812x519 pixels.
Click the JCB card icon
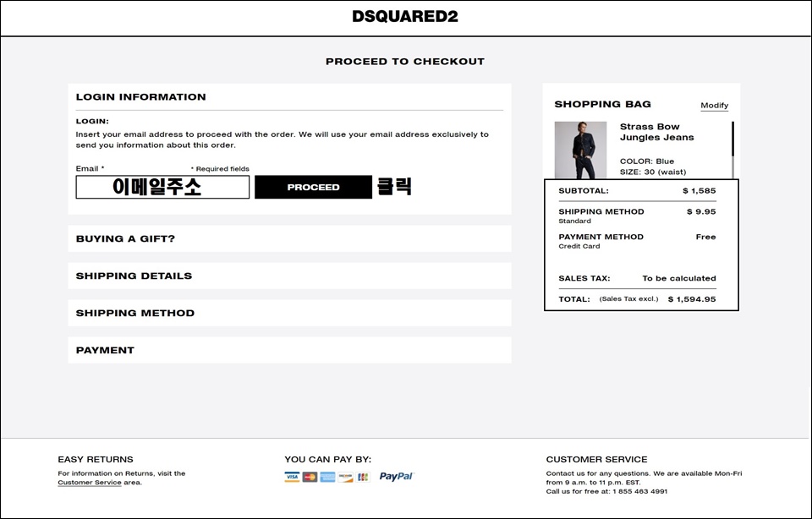tap(363, 477)
